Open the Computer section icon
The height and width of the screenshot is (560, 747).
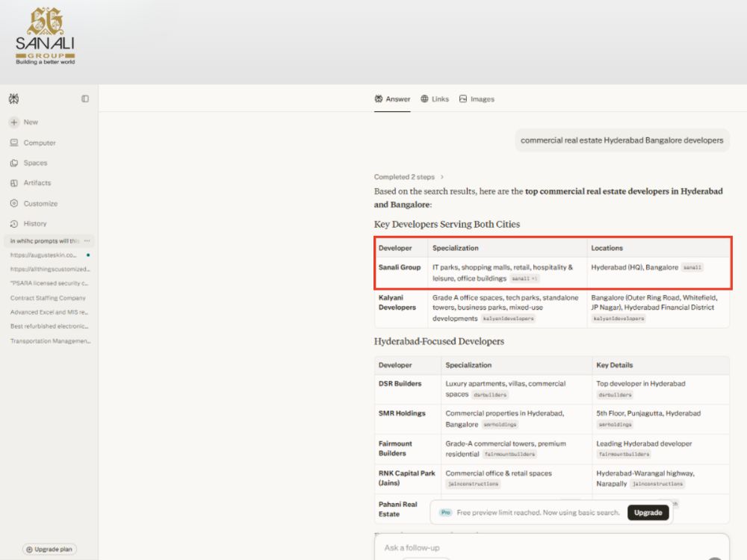(x=13, y=143)
